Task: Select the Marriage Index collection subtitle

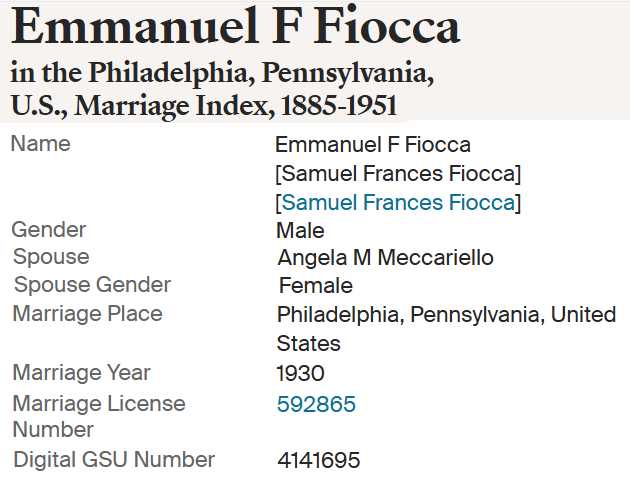Action: [x=223, y=88]
